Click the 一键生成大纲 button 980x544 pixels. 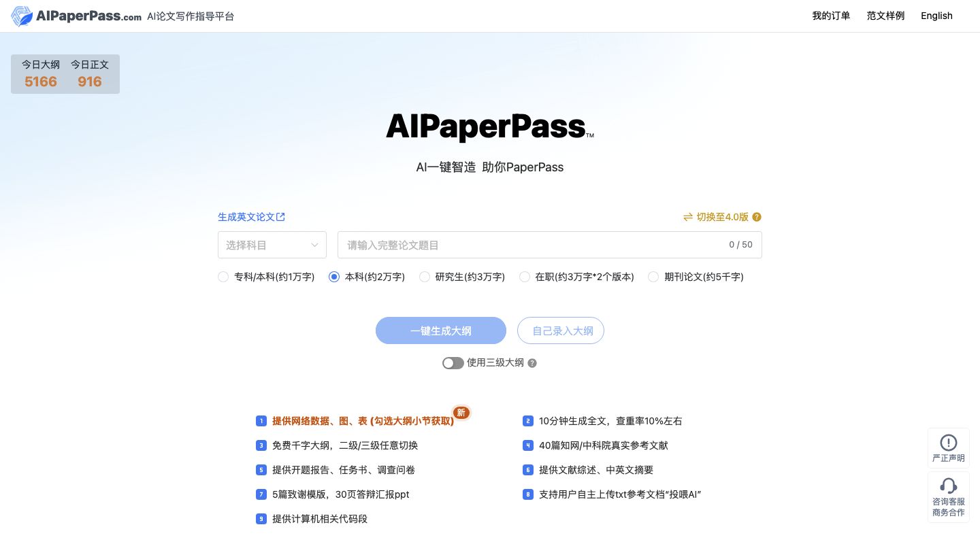coord(441,330)
